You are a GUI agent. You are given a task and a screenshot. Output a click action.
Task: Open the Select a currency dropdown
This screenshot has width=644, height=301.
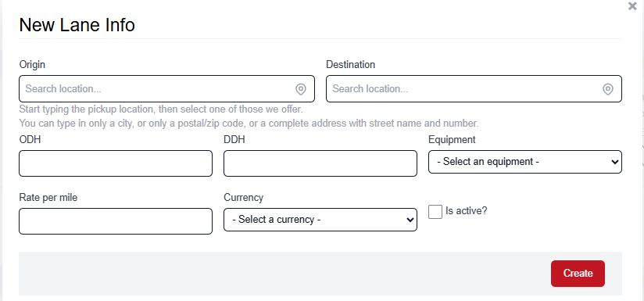point(320,220)
